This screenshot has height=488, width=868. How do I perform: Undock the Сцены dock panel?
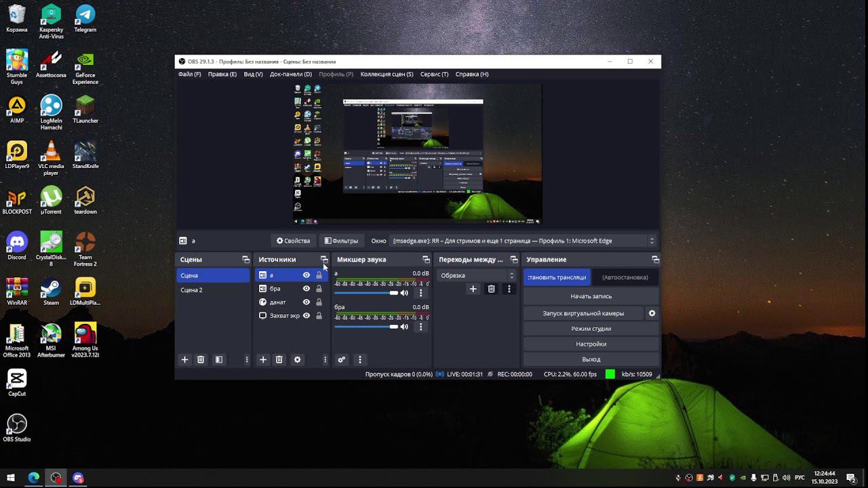tap(245, 260)
